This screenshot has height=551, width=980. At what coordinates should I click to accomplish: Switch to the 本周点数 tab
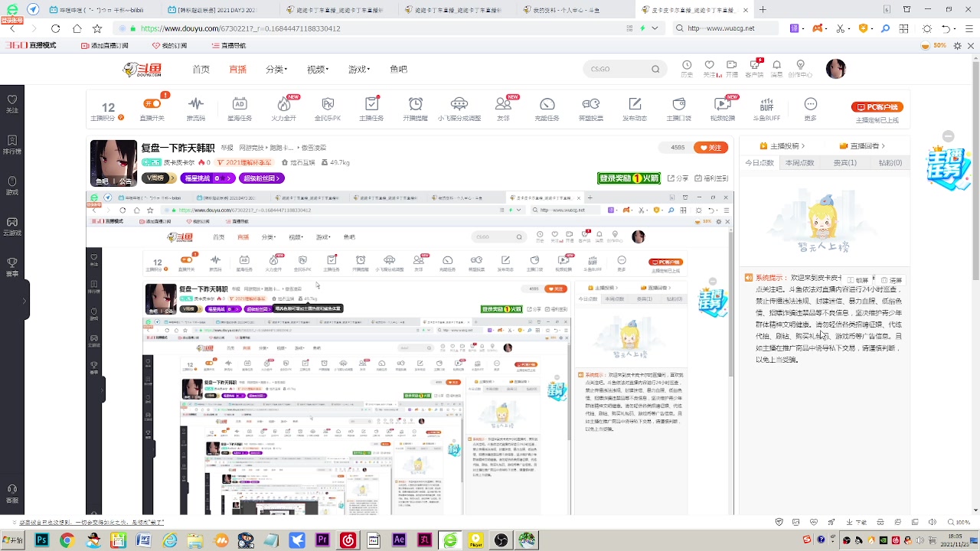tap(800, 163)
